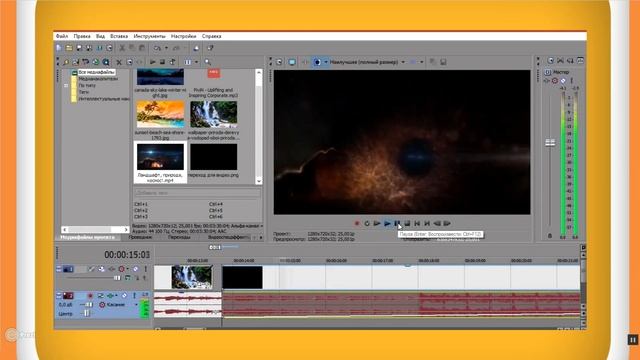Image resolution: width=640 pixels, height=360 pixels.
Task: Adjust the Master volume fader
Action: point(550,142)
